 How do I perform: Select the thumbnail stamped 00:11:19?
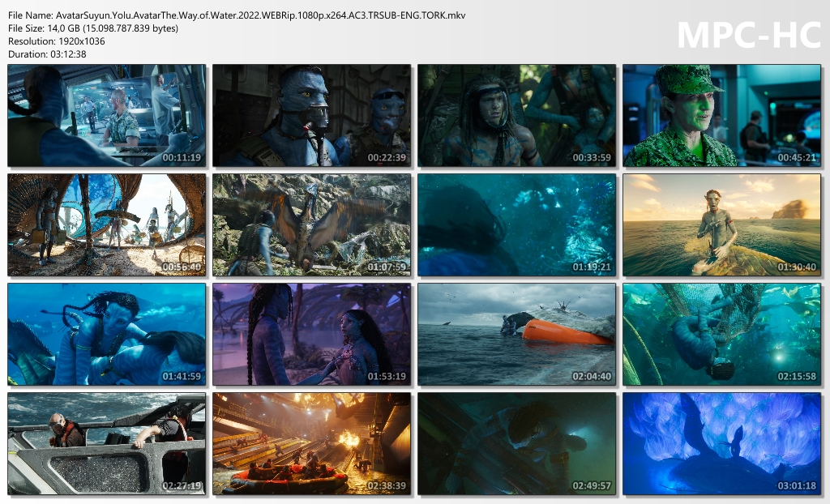coord(107,115)
